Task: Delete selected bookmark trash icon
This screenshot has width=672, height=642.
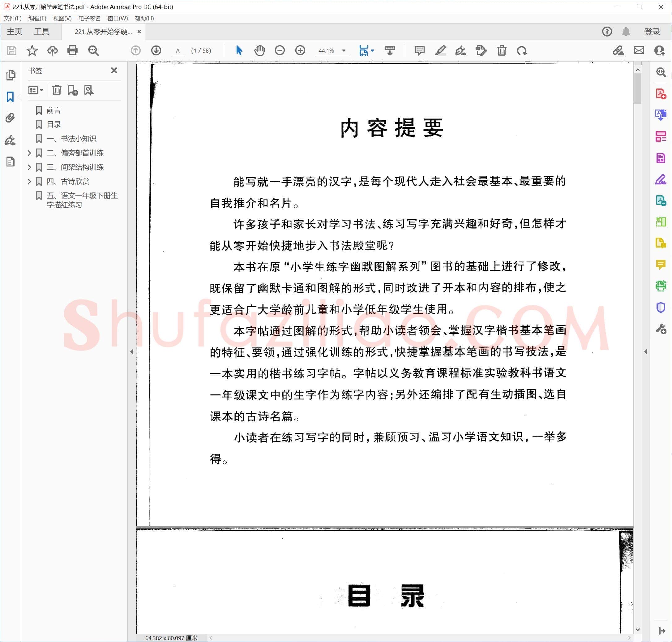Action: [x=57, y=90]
